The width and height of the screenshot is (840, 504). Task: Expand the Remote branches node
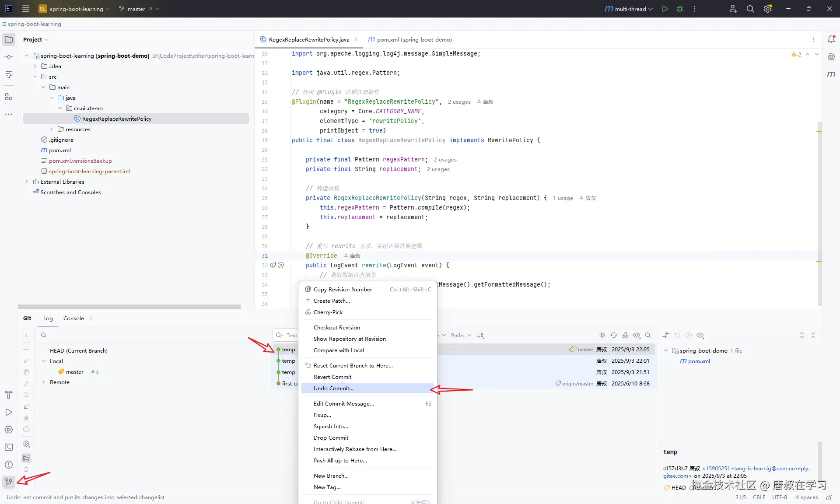point(44,382)
